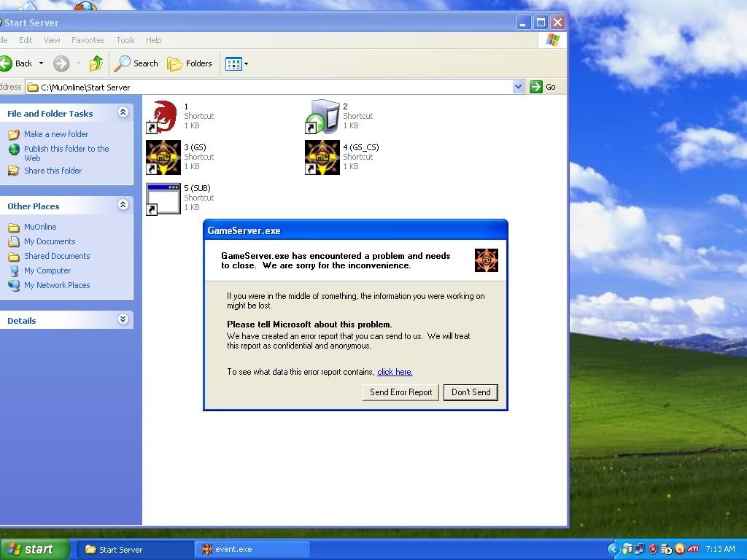Expand the Details panel

pyautogui.click(x=123, y=319)
